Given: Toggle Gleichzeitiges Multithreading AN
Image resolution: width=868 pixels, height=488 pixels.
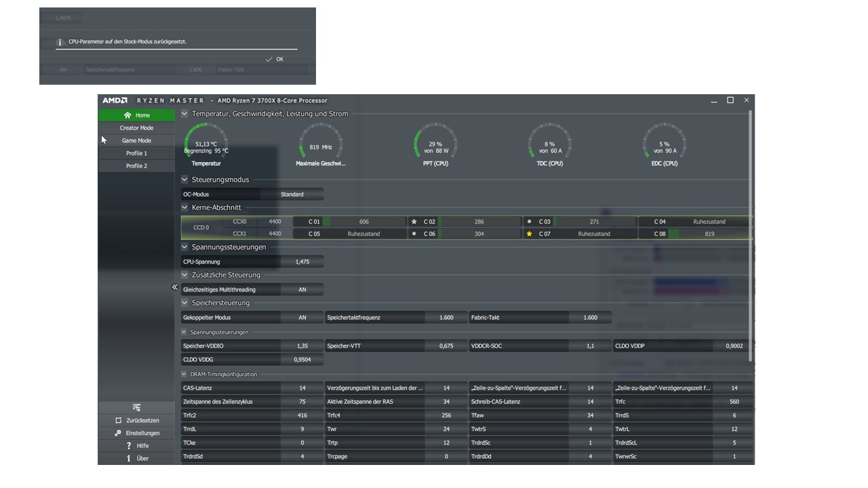Looking at the screenshot, I should point(302,289).
